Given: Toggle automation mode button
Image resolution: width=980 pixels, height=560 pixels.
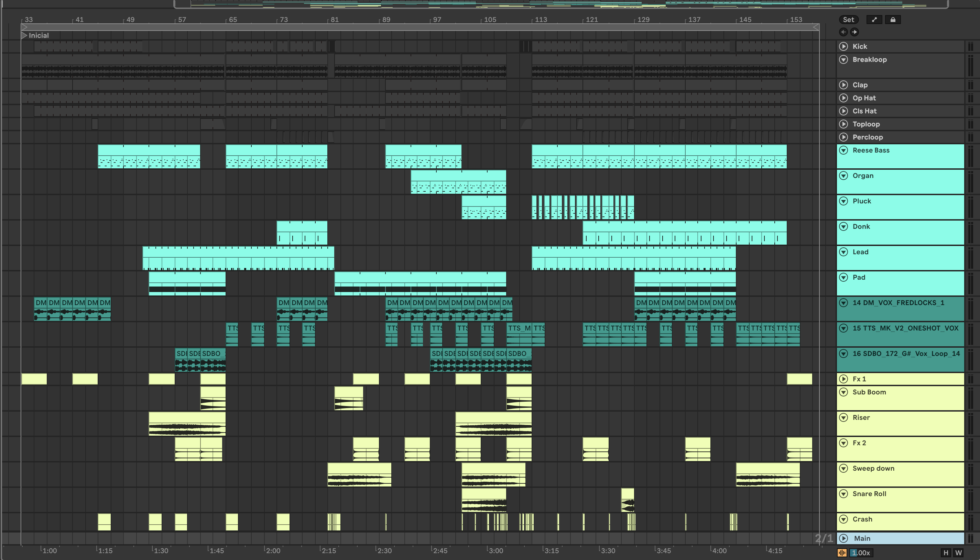Looking at the screenshot, I should click(874, 20).
